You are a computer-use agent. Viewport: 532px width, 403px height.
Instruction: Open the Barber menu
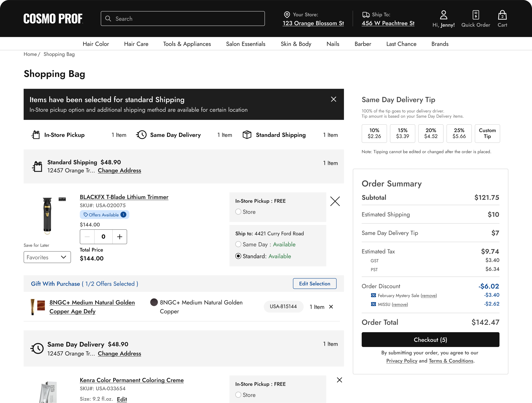[x=363, y=44]
